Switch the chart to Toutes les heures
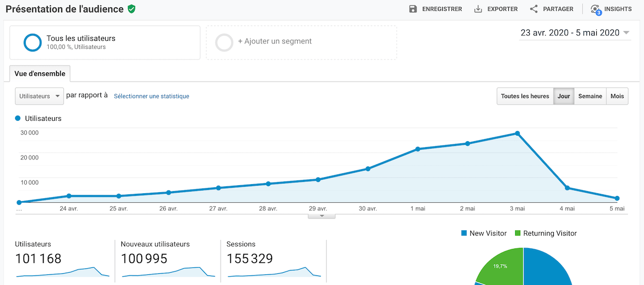Viewport: 644px width, 285px height. [525, 96]
